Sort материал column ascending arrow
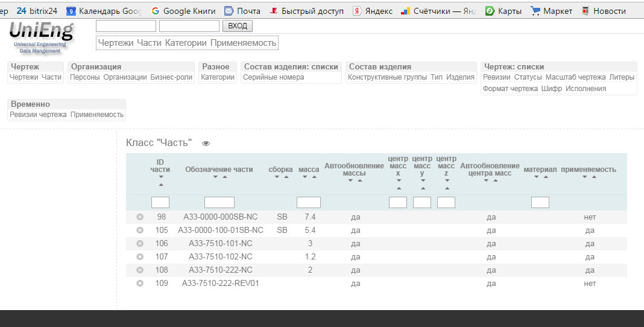This screenshot has height=327, width=644. 546,177
